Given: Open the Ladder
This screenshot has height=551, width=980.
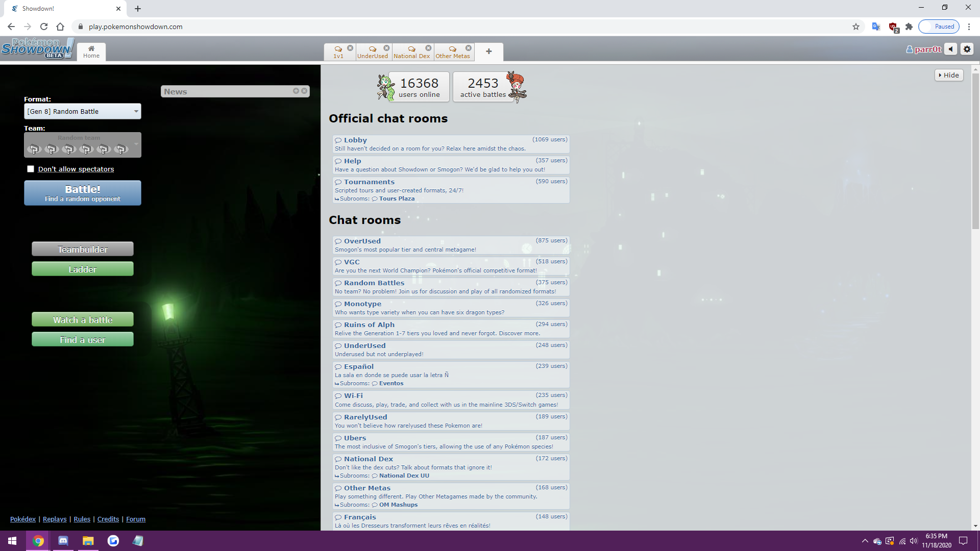Looking at the screenshot, I should point(83,269).
